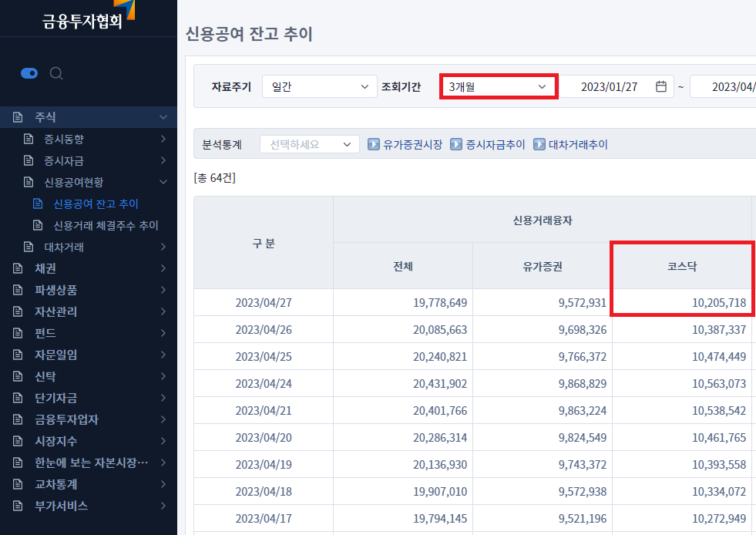Click the document icon beside 금융투자업자

point(18,419)
